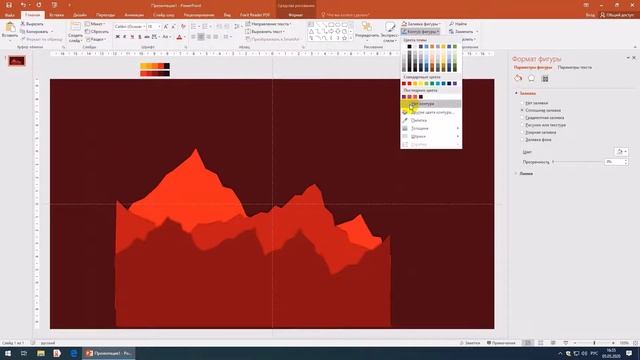Click the Redo icon in quick access
This screenshot has width=640, height=360.
coord(39,5)
